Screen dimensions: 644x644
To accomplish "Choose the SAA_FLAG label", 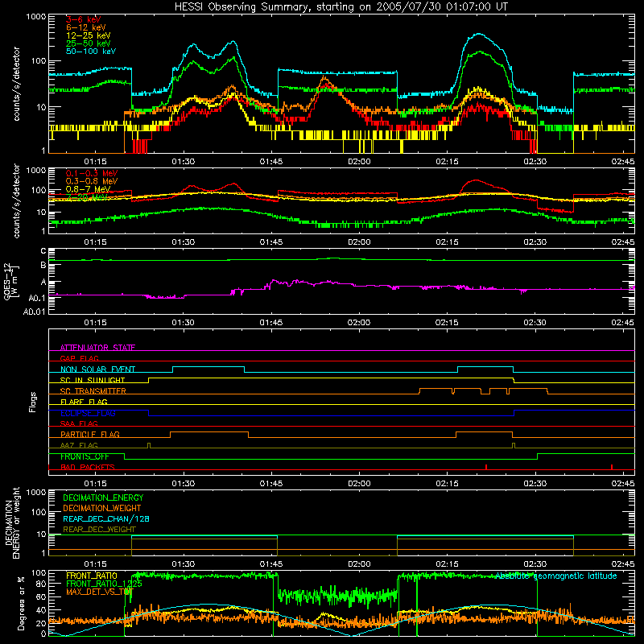I will [79, 423].
